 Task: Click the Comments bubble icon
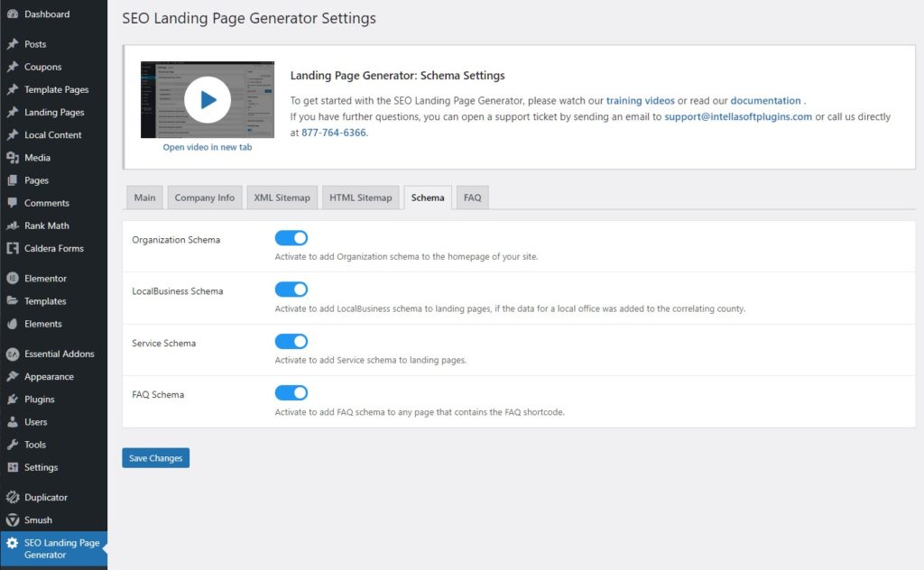pos(13,203)
